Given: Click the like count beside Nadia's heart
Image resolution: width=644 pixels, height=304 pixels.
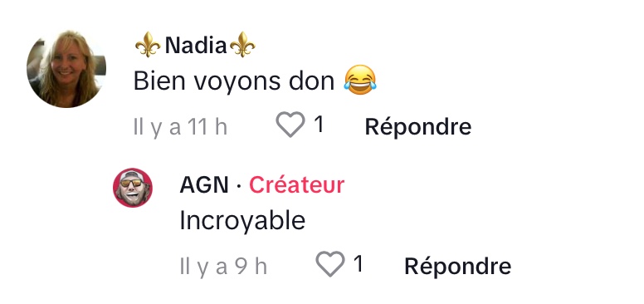Looking at the screenshot, I should tap(320, 124).
